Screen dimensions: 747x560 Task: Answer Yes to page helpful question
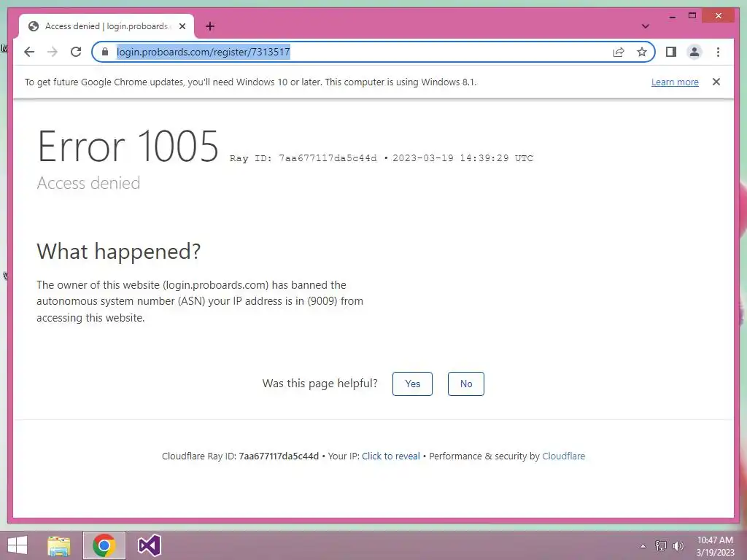coord(413,384)
